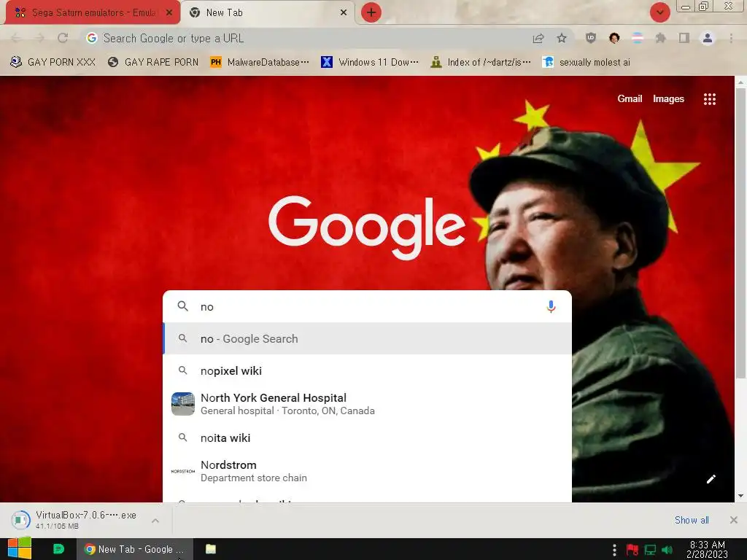Open network status tray icon

click(x=650, y=550)
